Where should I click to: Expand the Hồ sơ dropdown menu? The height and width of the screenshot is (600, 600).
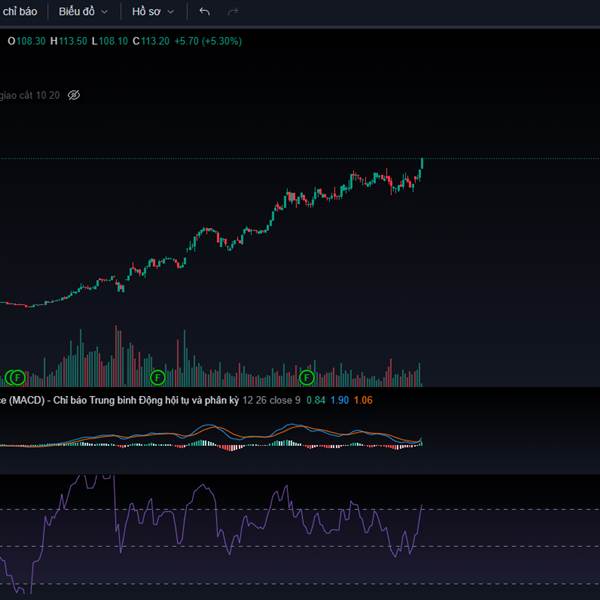click(153, 12)
